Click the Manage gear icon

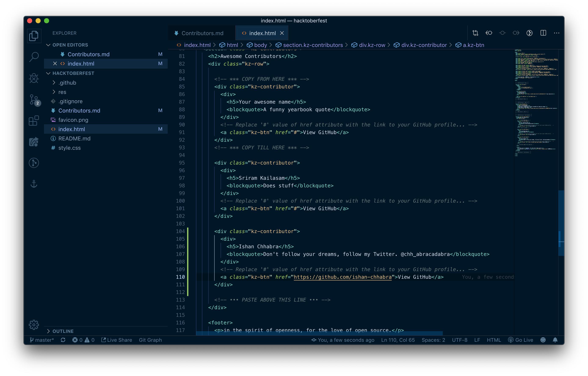point(34,324)
